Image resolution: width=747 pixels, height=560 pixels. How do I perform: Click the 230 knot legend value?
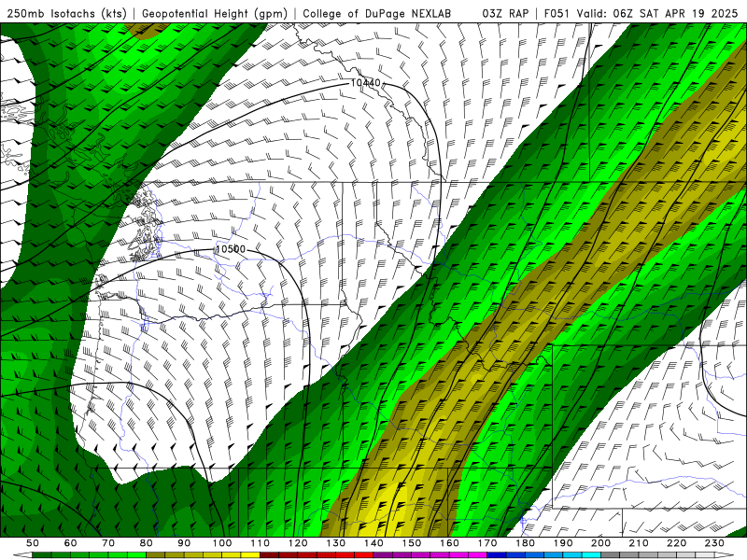[714, 543]
